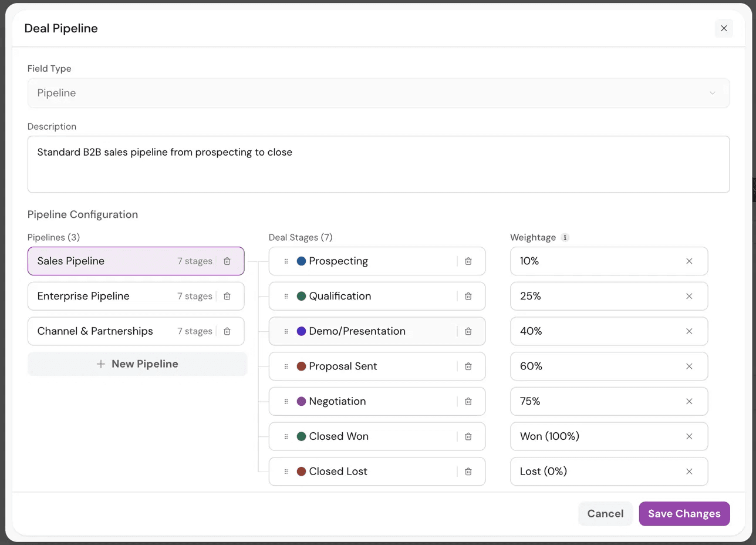Open the Field Type dropdown
The width and height of the screenshot is (756, 545).
(x=379, y=93)
